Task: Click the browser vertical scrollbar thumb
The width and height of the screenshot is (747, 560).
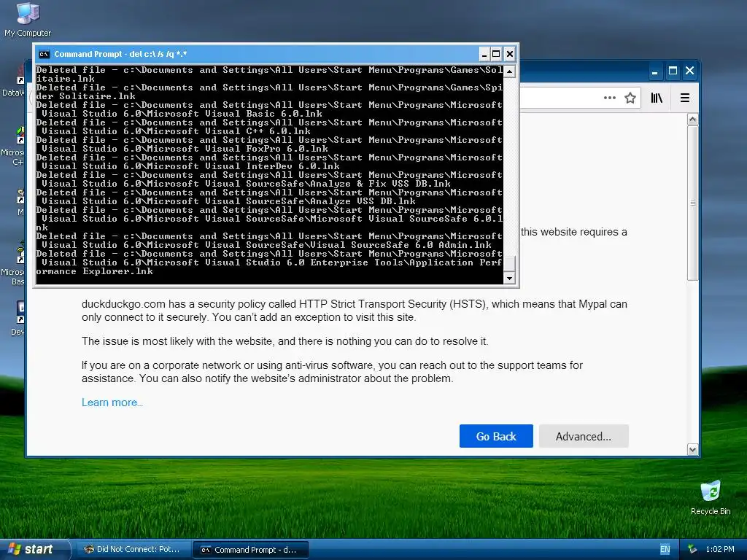Action: pyautogui.click(x=693, y=203)
